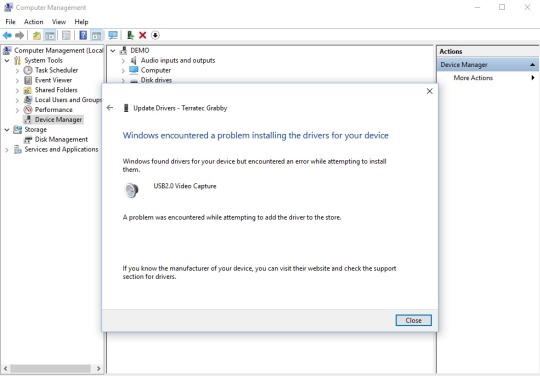Click the 'Disk drives' row in device tree
The width and height of the screenshot is (540, 376).
(x=156, y=80)
